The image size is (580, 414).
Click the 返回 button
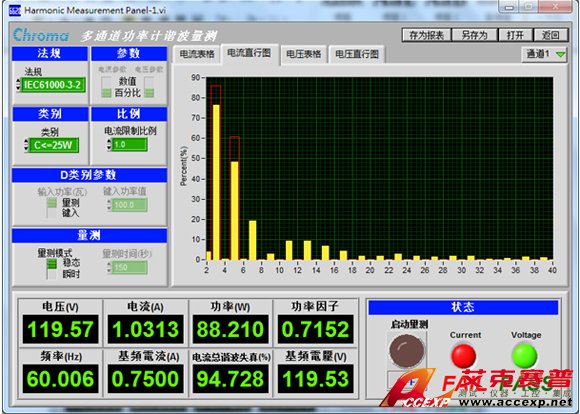550,35
